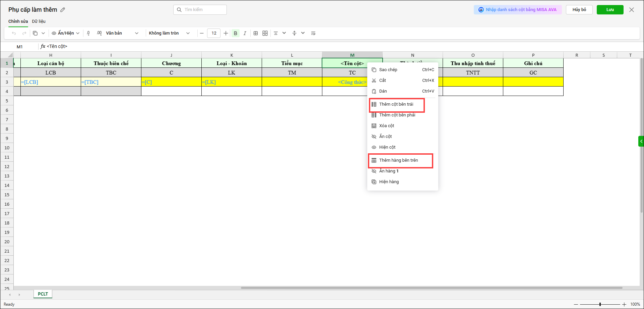Click the zoom in plus in status bar
644x309 pixels.
click(x=624, y=304)
